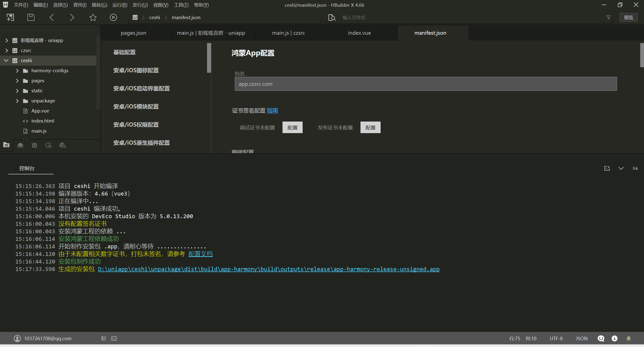Open the generated app-harmony-release-unsigned.app path link

[x=269, y=269]
